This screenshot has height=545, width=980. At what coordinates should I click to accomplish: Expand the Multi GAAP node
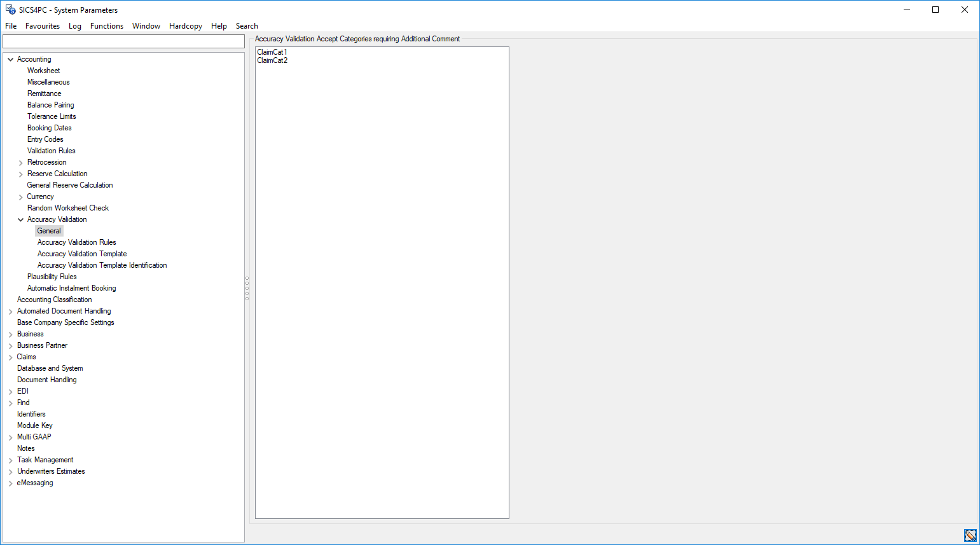[10, 437]
